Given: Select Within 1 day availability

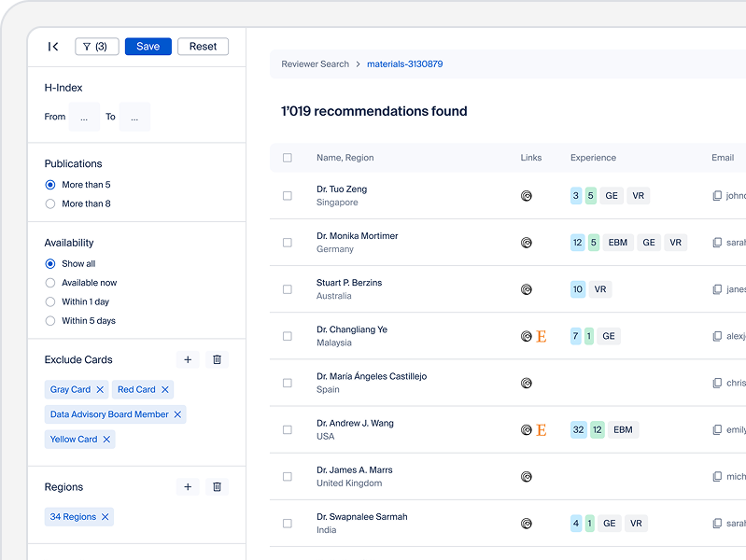Looking at the screenshot, I should pos(50,301).
